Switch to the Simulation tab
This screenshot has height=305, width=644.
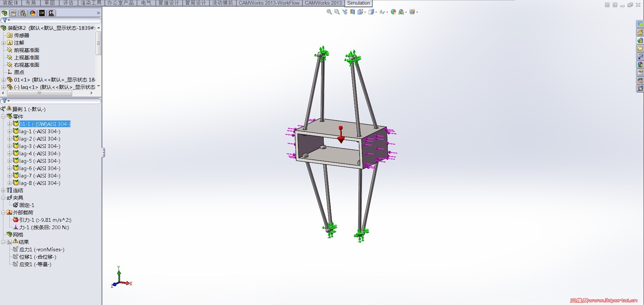[359, 3]
